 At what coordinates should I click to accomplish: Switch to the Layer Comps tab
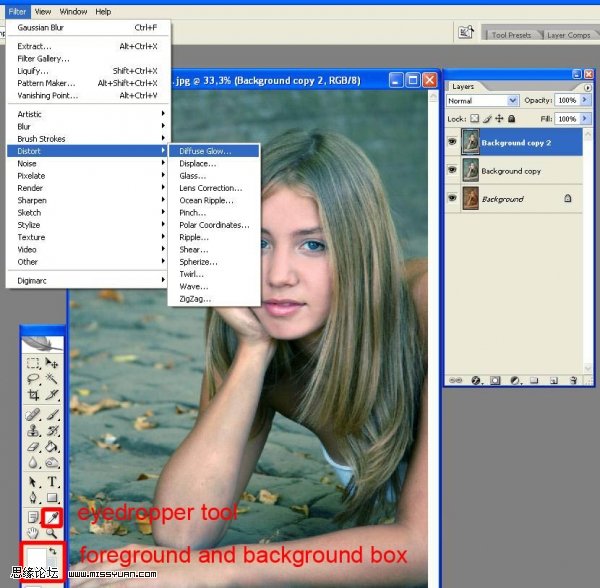click(569, 35)
